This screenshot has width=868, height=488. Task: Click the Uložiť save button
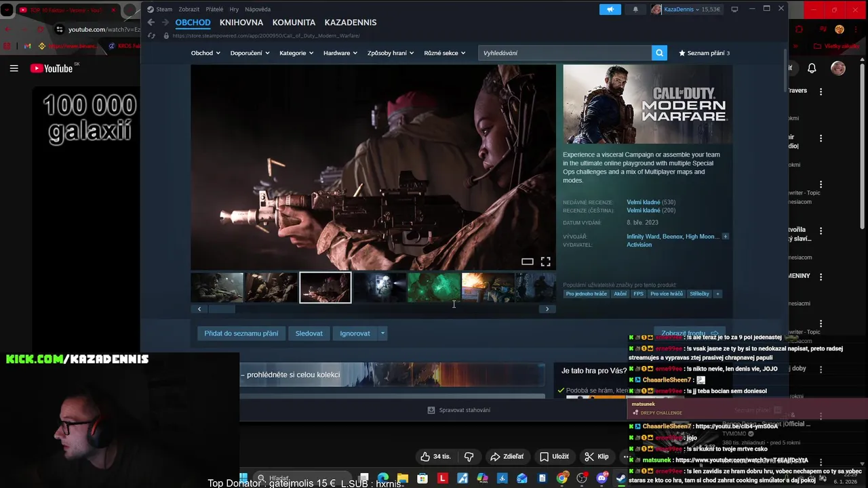(x=554, y=457)
